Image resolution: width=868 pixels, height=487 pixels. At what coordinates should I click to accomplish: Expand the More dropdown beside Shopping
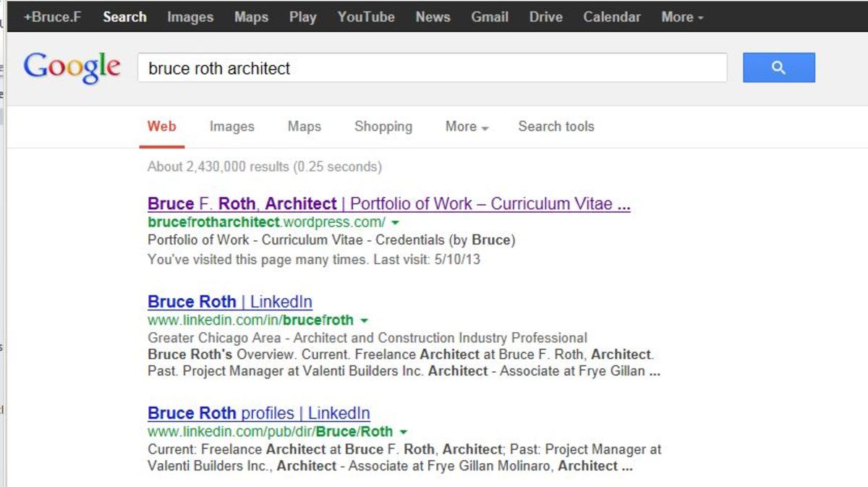click(467, 127)
